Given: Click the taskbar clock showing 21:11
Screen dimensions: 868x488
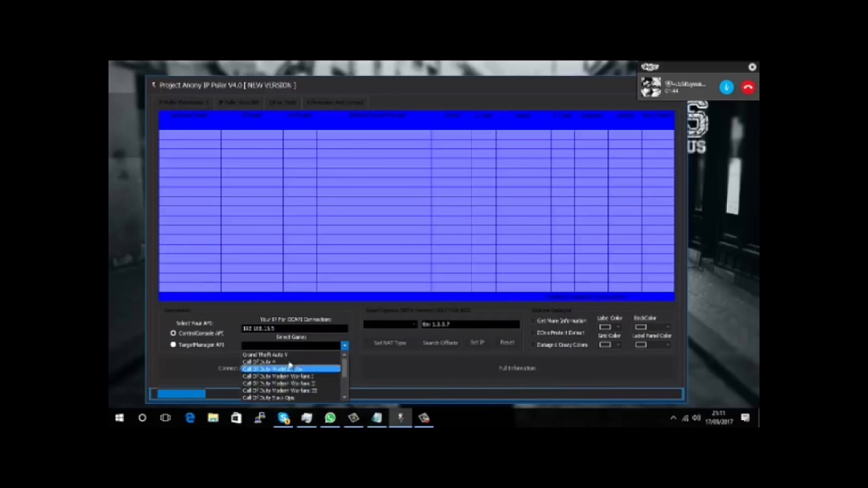Looking at the screenshot, I should pyautogui.click(x=719, y=416).
